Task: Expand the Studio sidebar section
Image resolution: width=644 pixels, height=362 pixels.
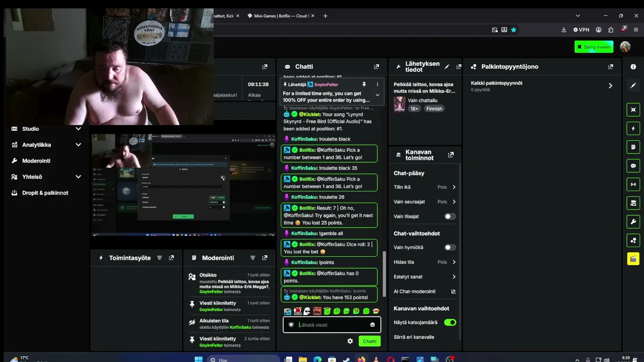Action: click(78, 129)
